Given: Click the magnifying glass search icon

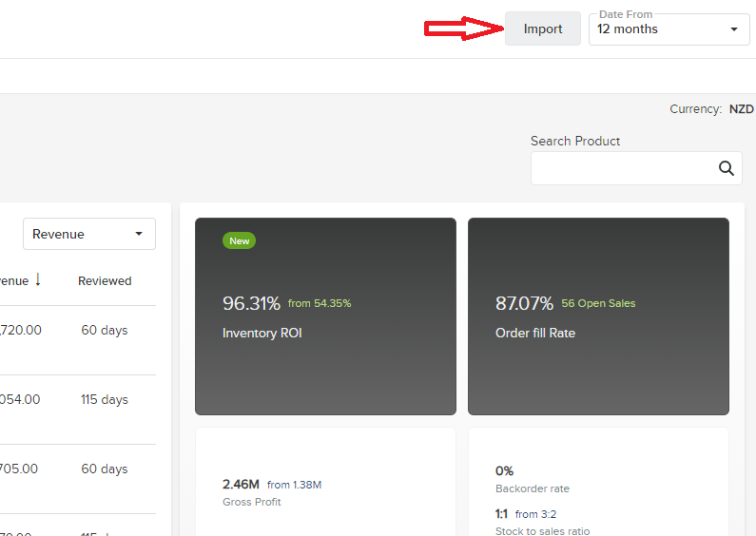Looking at the screenshot, I should (727, 168).
